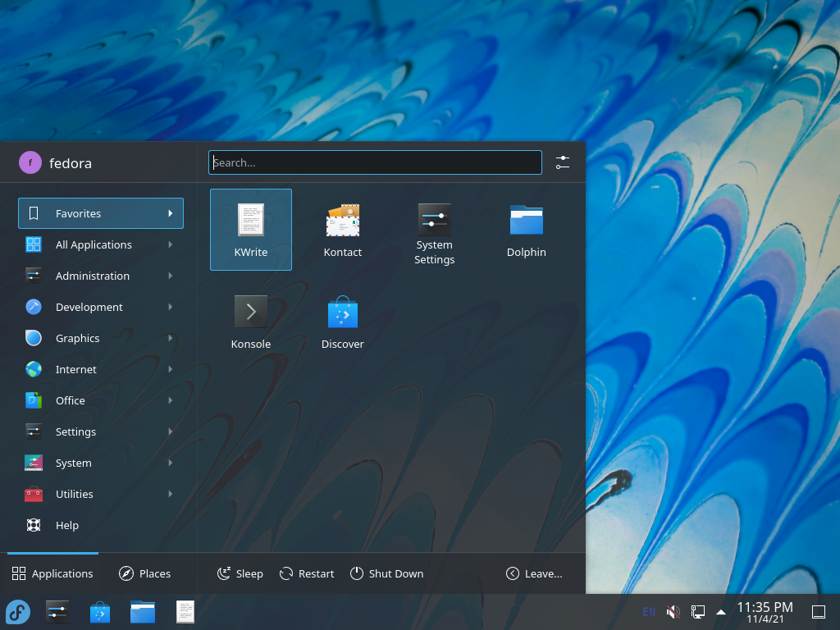The image size is (840, 630).
Task: Click the show desktop icon in the tray
Action: point(818,611)
